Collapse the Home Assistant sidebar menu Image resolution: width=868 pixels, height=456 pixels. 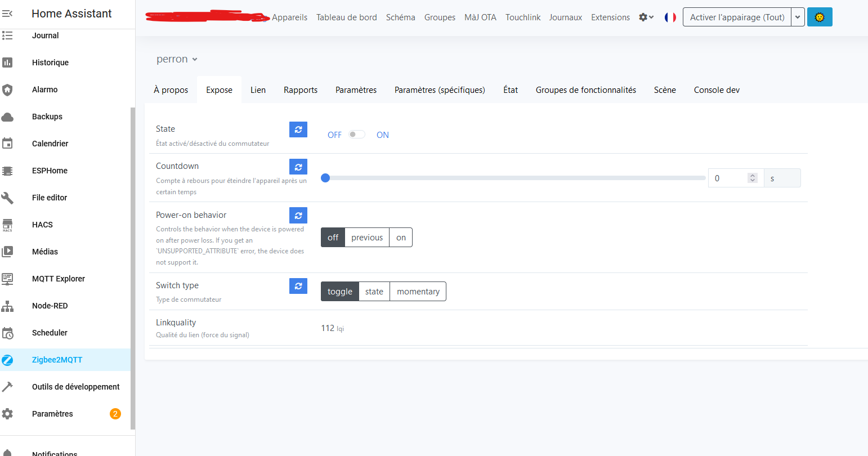click(x=7, y=14)
